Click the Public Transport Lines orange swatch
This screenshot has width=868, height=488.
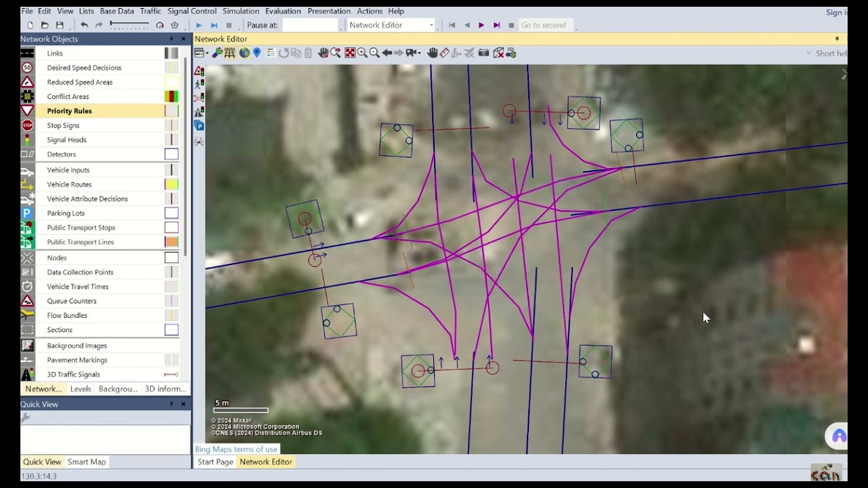172,242
